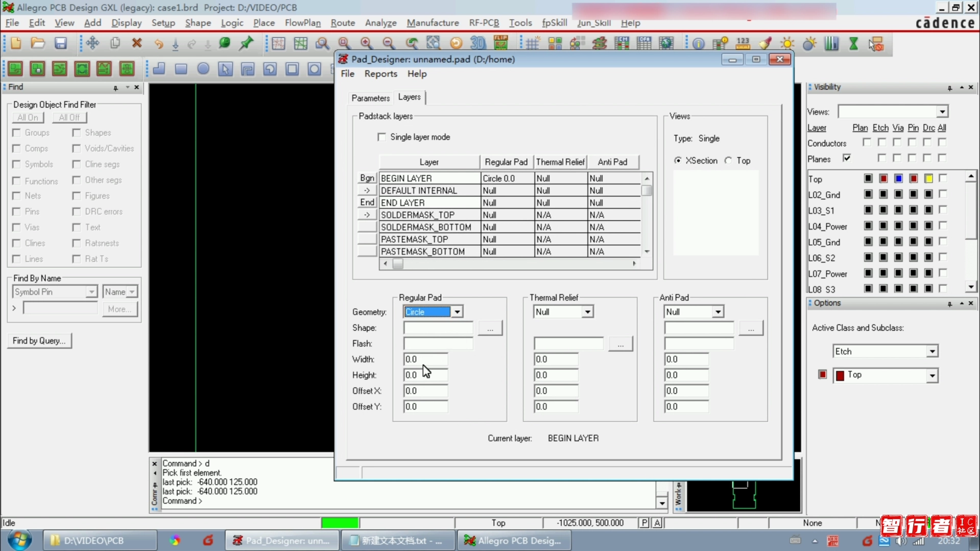The image size is (980, 551).
Task: Open the CM constraint manager icon
Action: pyautogui.click(x=622, y=43)
